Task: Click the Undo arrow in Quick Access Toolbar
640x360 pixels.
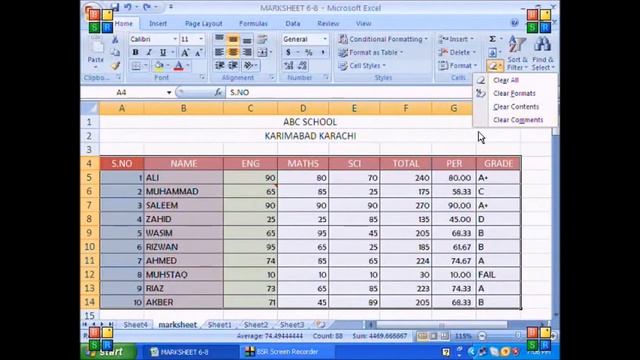Action: click(127, 7)
